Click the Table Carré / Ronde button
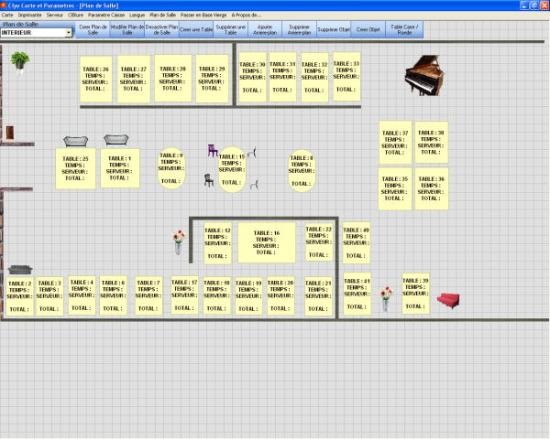 [404, 30]
